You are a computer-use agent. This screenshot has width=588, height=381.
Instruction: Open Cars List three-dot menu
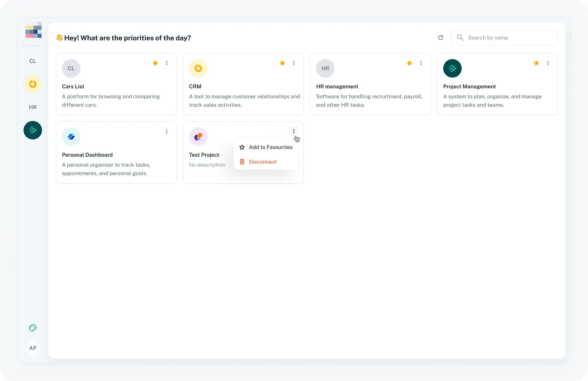pyautogui.click(x=167, y=63)
